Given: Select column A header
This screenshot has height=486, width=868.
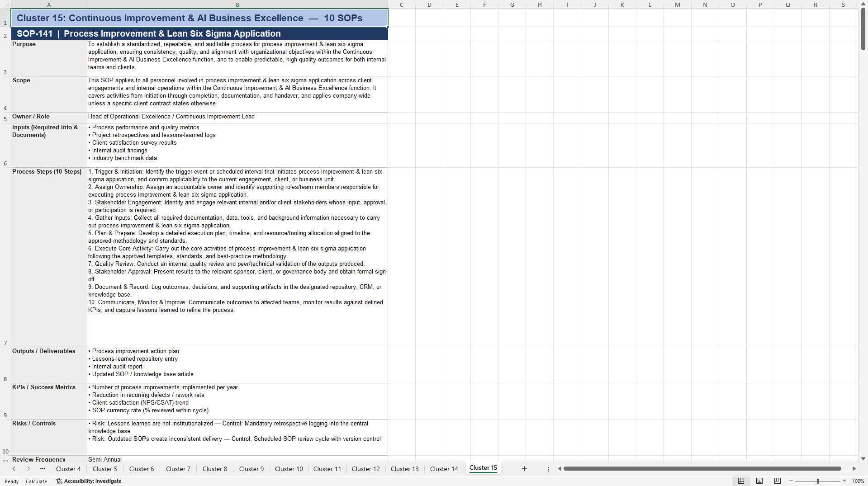Looking at the screenshot, I should (x=49, y=5).
